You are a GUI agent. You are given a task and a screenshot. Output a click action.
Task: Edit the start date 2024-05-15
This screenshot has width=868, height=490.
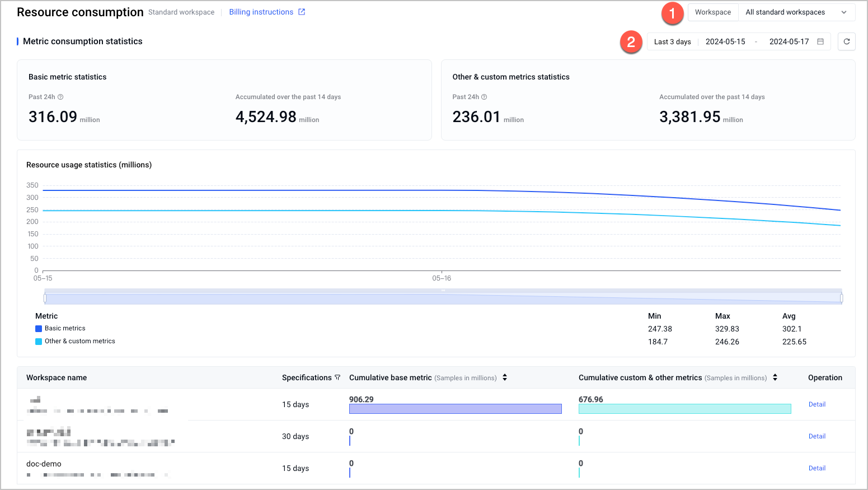coord(725,42)
